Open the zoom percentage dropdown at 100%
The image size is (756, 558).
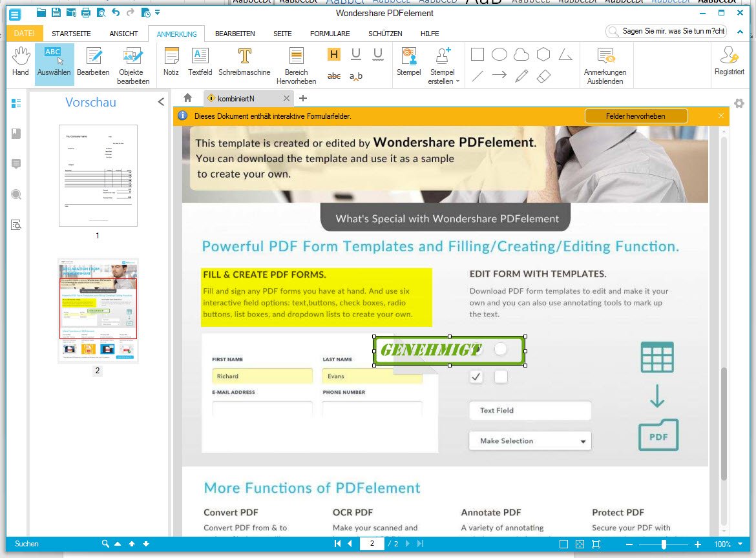pos(740,544)
